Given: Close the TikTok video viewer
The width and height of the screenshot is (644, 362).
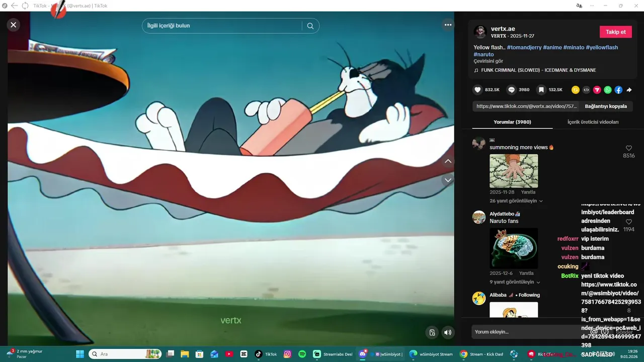Looking at the screenshot, I should tap(14, 25).
